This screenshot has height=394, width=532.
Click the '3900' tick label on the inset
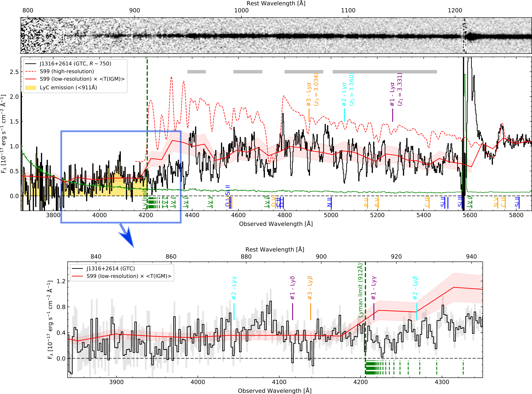[116, 382]
